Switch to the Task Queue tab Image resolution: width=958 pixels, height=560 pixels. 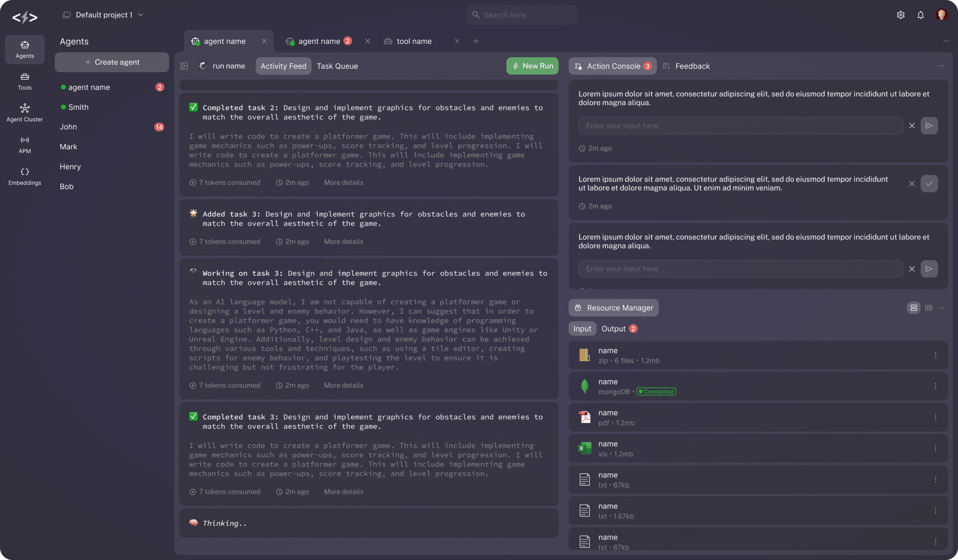click(337, 66)
